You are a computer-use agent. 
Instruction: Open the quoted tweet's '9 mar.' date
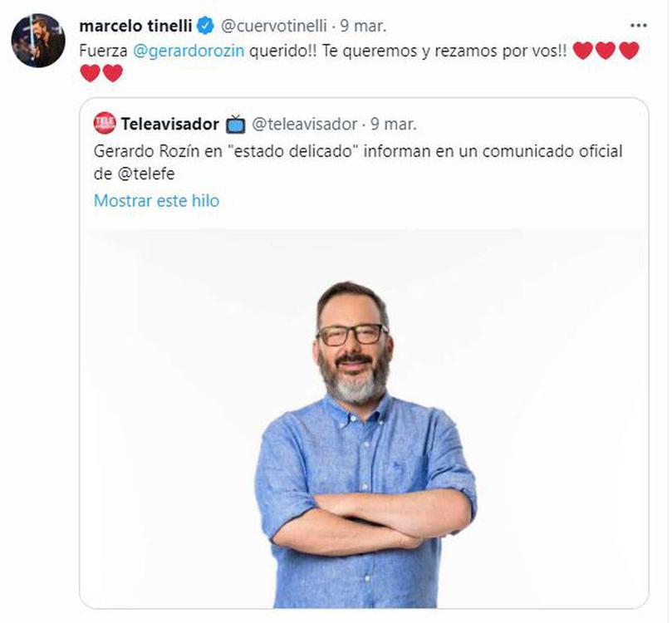click(x=394, y=125)
